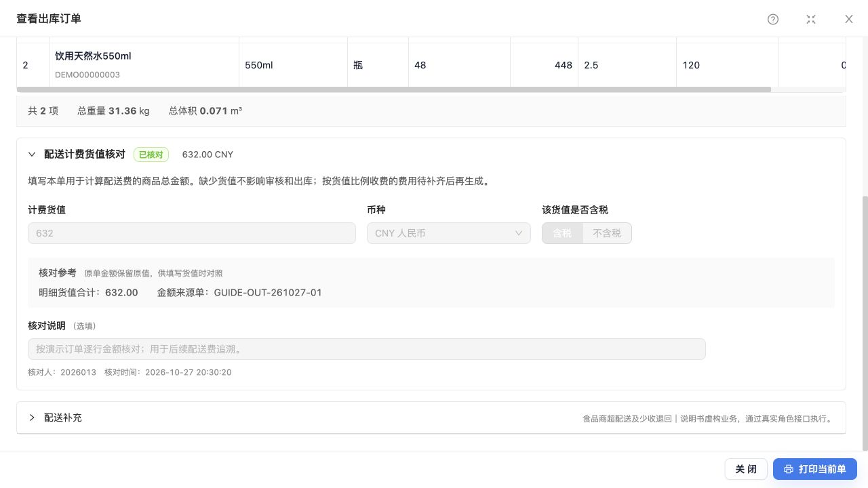Screen dimensions: 868x488
Task: Open the help question mark icon
Action: pos(773,19)
